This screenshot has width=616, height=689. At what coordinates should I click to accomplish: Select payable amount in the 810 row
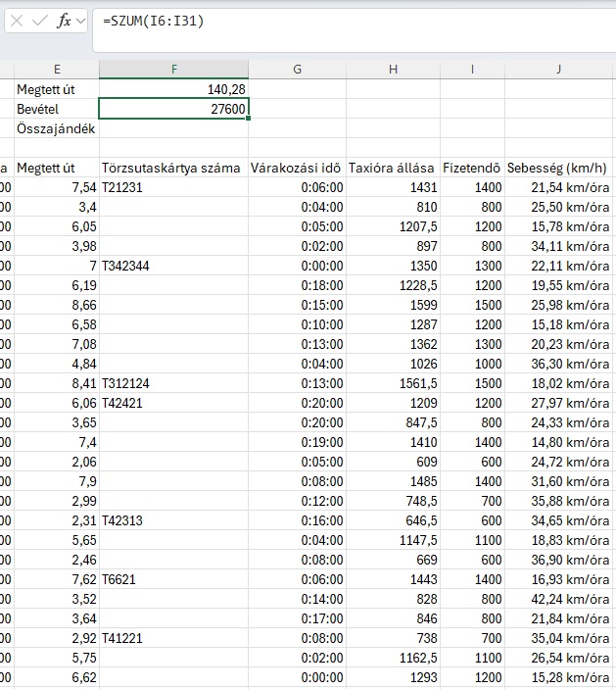coord(472,207)
